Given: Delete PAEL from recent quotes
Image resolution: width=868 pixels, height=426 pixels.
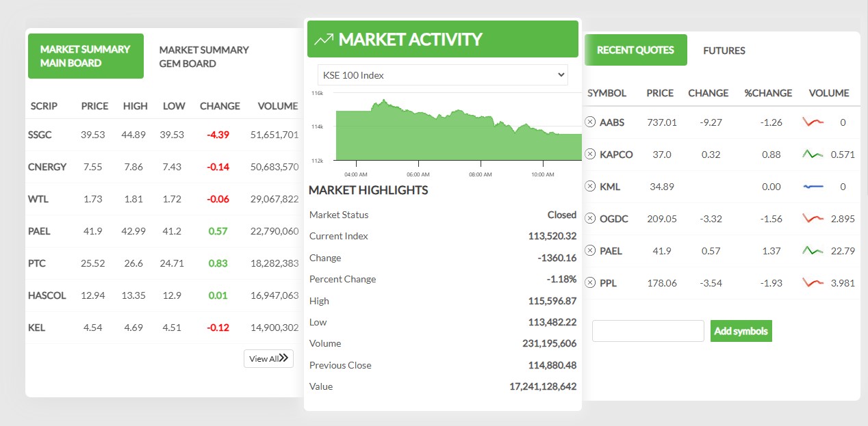Looking at the screenshot, I should 590,250.
